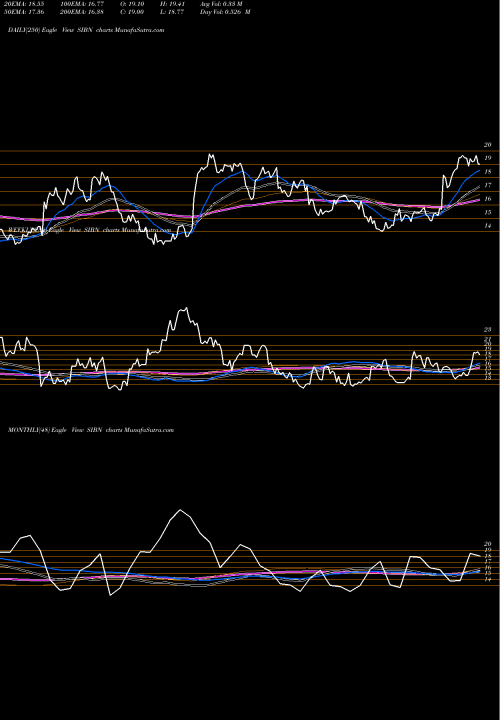Screen dimensions: 500x720
Task: Click the 19 price label on daily chart
Action: coord(488,158)
